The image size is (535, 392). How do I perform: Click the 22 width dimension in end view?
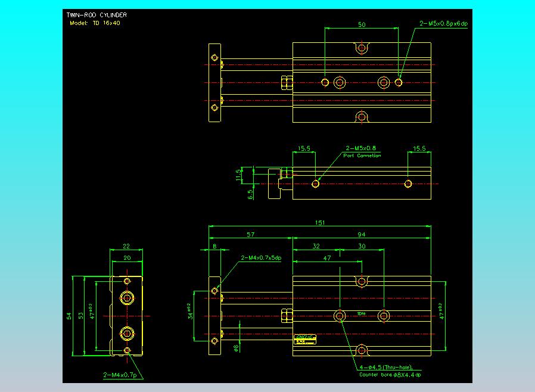tap(126, 246)
